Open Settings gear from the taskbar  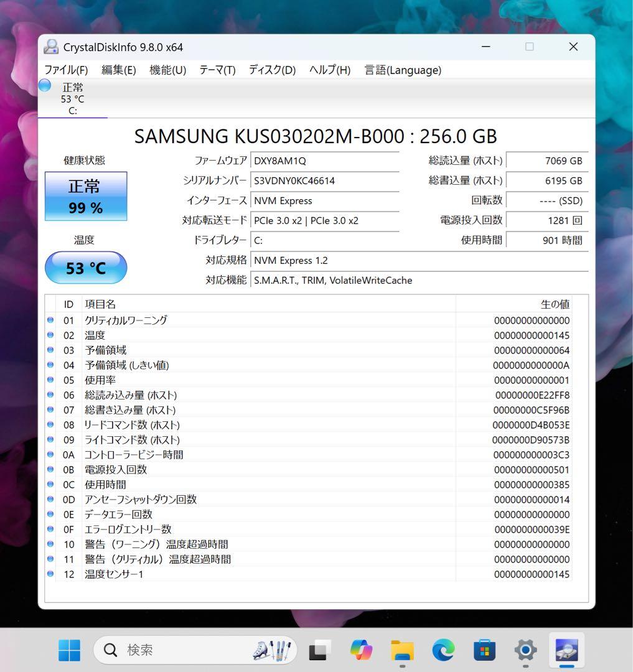[525, 650]
